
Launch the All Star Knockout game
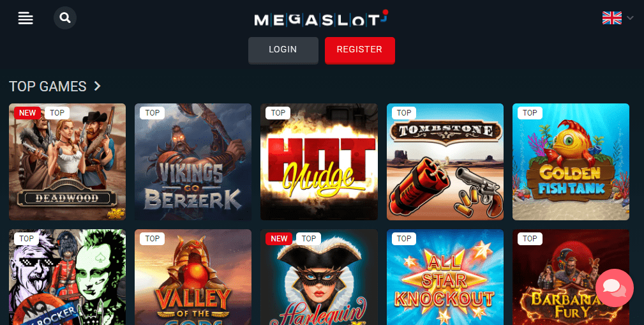point(446,277)
